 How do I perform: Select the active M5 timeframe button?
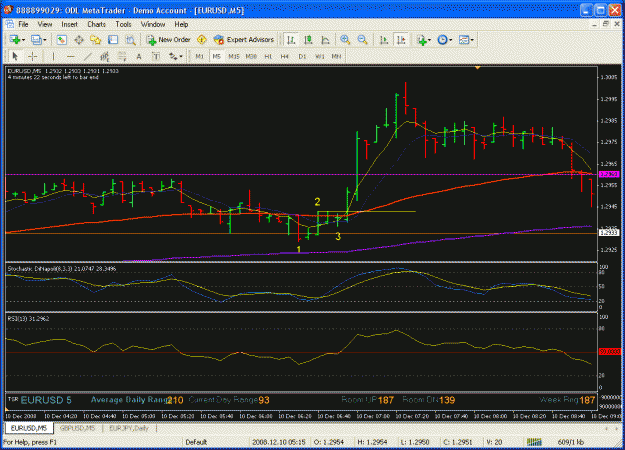pos(216,57)
